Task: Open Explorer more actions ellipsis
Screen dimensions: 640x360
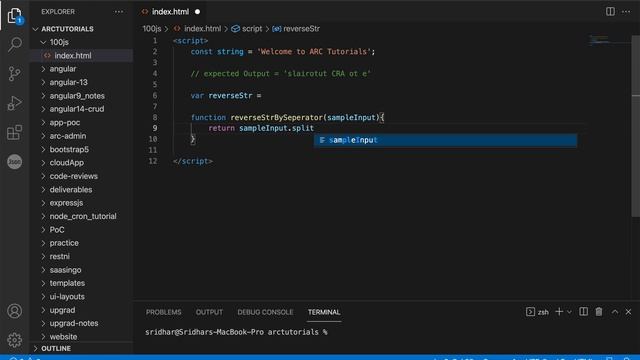Action: 119,12
